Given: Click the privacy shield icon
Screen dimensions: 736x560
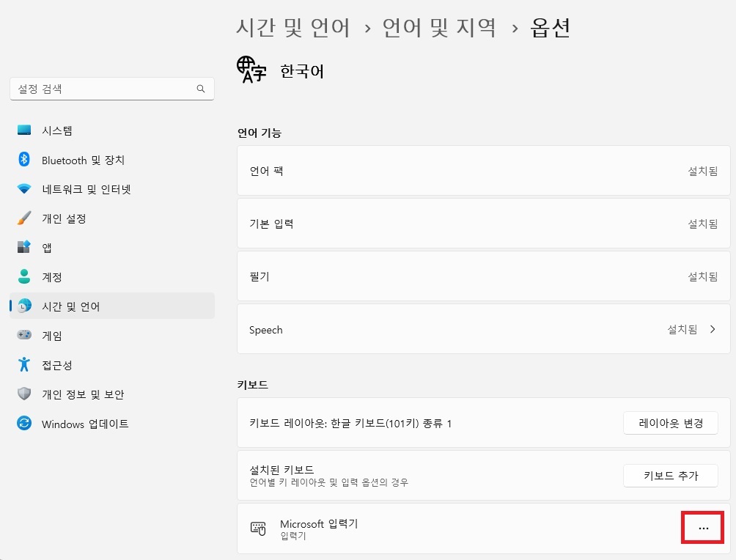Looking at the screenshot, I should click(24, 394).
